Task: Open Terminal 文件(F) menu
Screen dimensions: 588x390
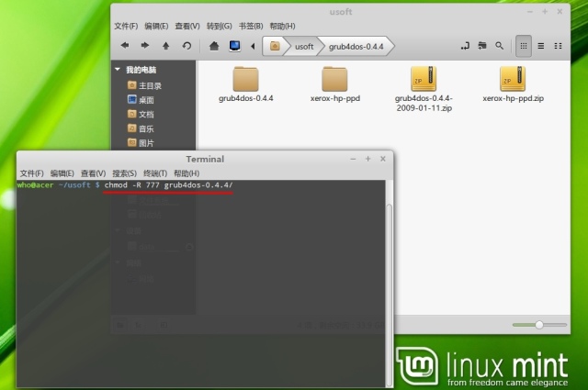Action: click(x=32, y=173)
